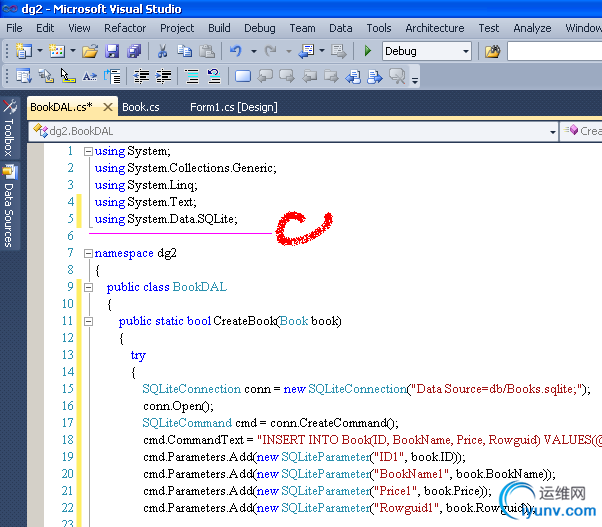Open the Architecture menu
Screen dimensions: 602x527
[x=435, y=28]
